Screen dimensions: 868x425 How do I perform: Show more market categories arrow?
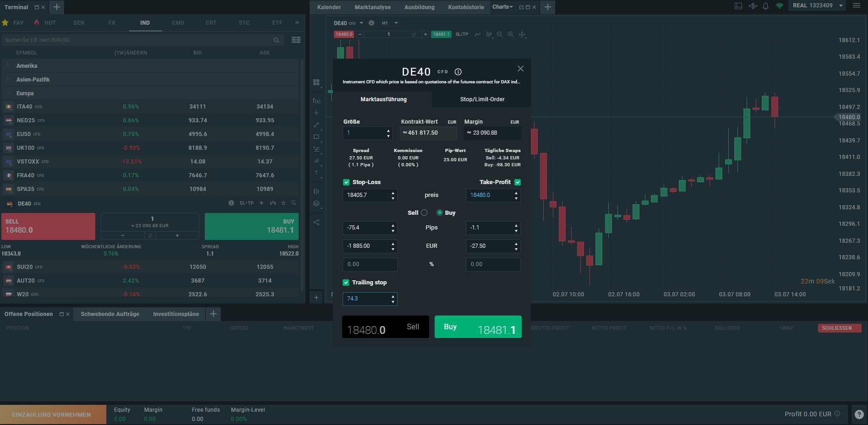point(297,22)
